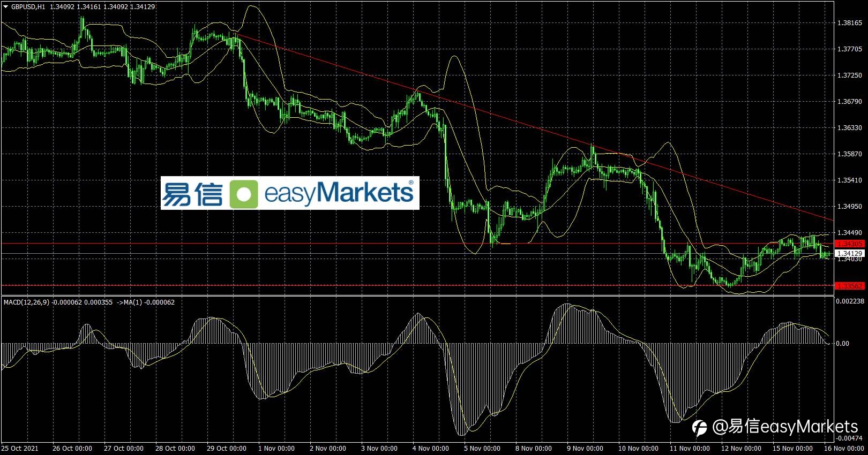Click the current price tag on price axis
868x455 pixels.
(850, 254)
